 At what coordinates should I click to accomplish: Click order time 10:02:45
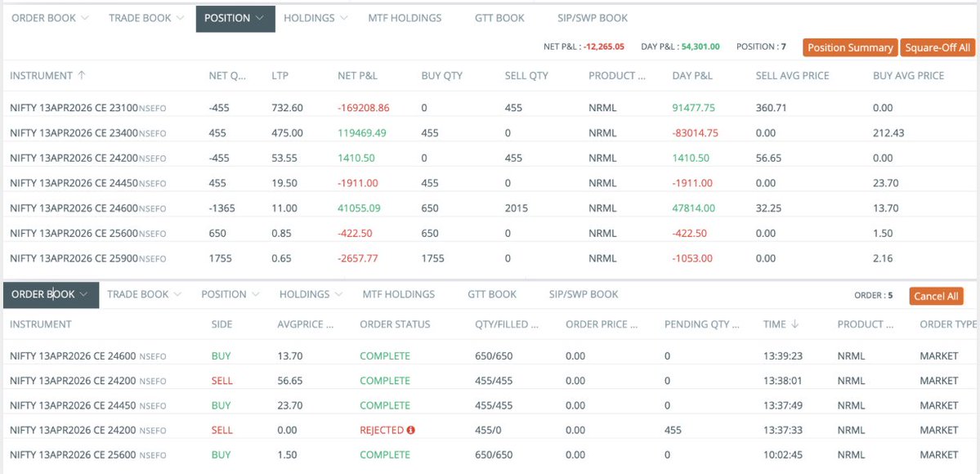pyautogui.click(x=782, y=454)
